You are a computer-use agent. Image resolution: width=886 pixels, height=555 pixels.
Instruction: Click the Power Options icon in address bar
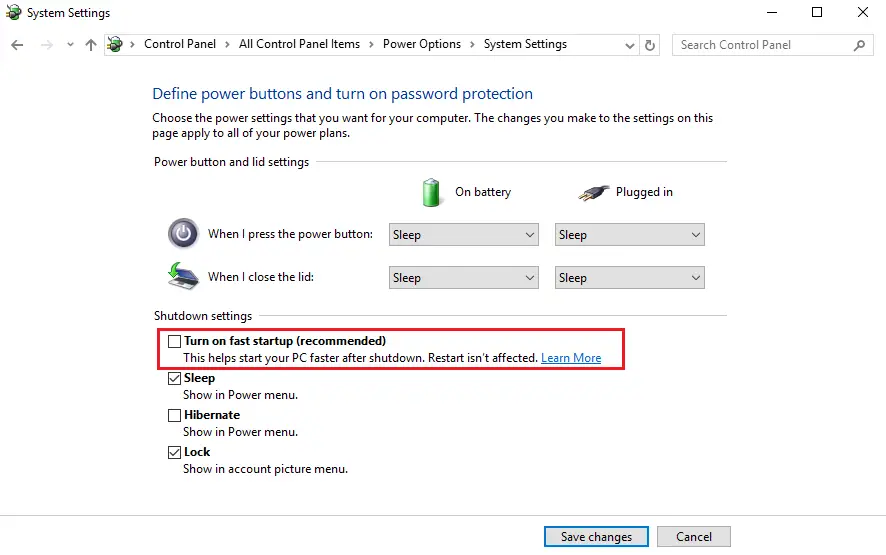[x=116, y=45]
